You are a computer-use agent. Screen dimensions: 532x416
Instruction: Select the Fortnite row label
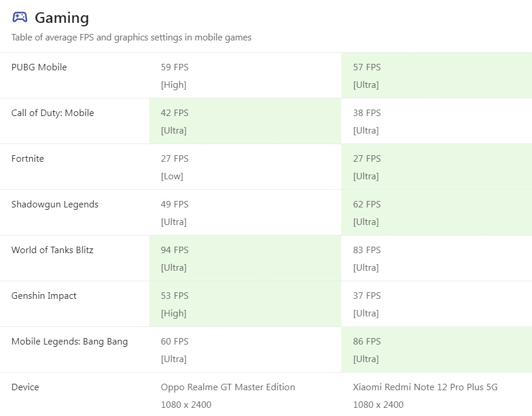click(x=28, y=159)
